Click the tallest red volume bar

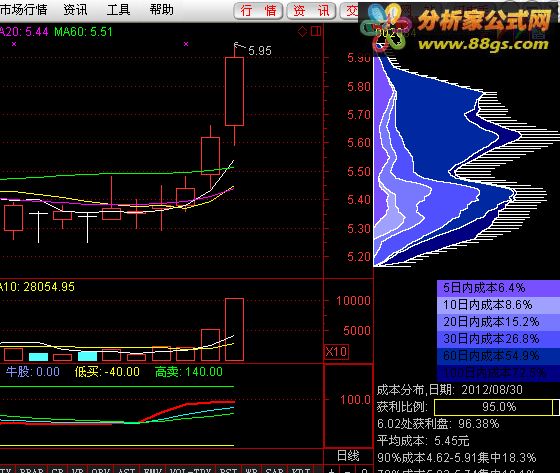coord(234,329)
